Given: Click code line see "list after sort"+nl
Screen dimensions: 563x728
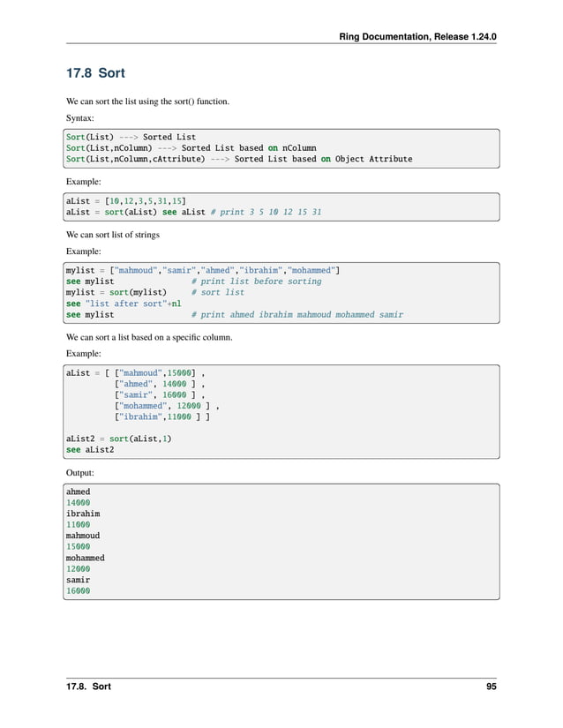Looking at the screenshot, I should [124, 304].
